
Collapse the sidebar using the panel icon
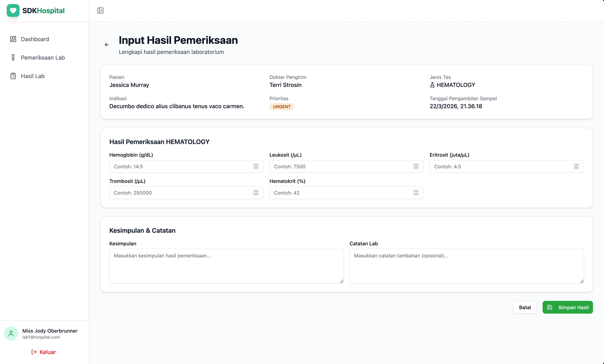100,10
